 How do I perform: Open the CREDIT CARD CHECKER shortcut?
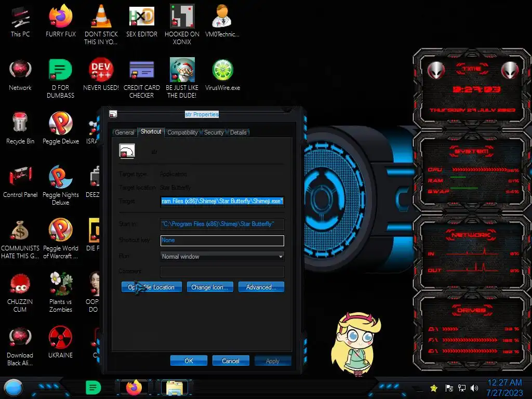[141, 78]
